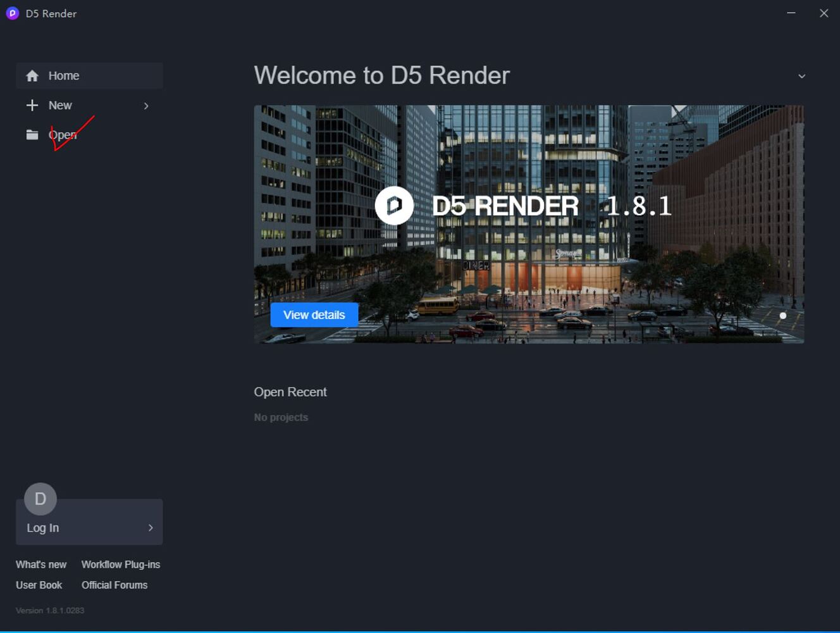Select New in the sidebar
Screen dimensions: 840x633
(89, 105)
